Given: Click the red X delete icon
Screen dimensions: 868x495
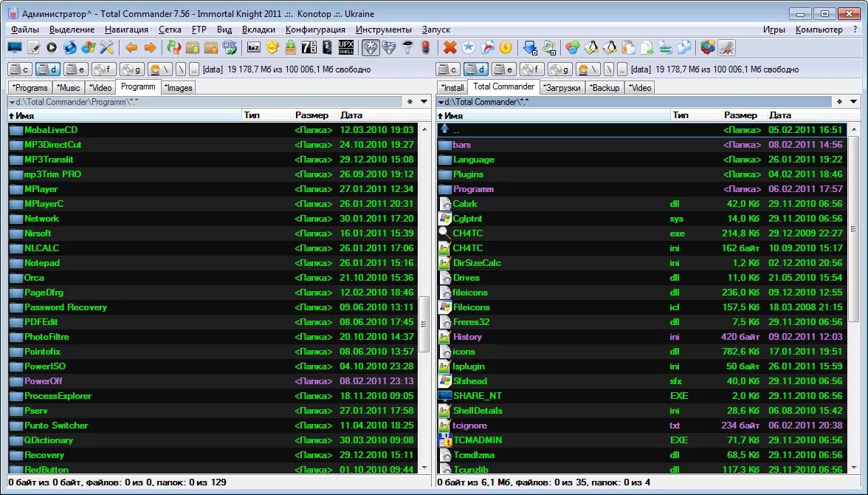Looking at the screenshot, I should [450, 48].
